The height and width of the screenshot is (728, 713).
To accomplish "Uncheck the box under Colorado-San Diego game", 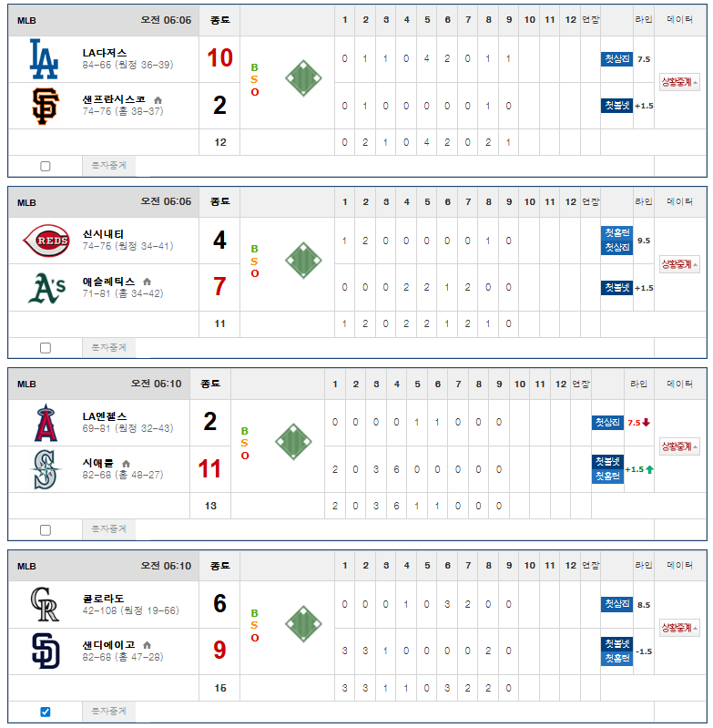I will coord(46,712).
